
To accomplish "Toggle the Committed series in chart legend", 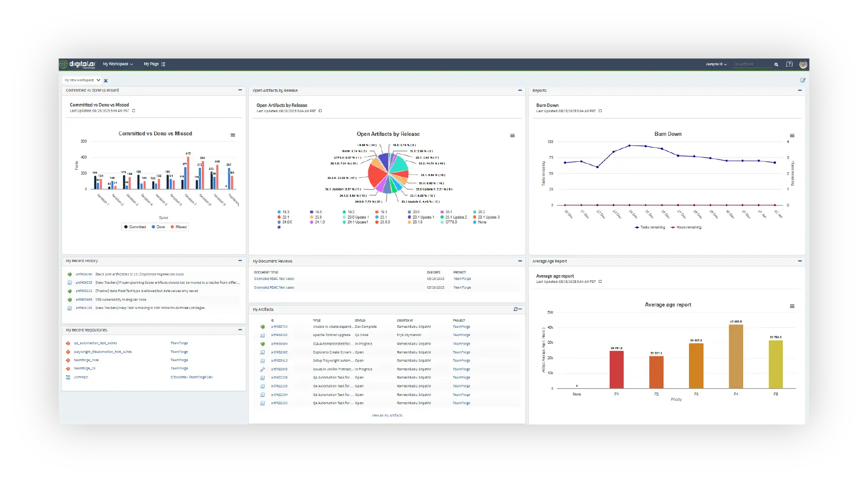I will click(135, 227).
